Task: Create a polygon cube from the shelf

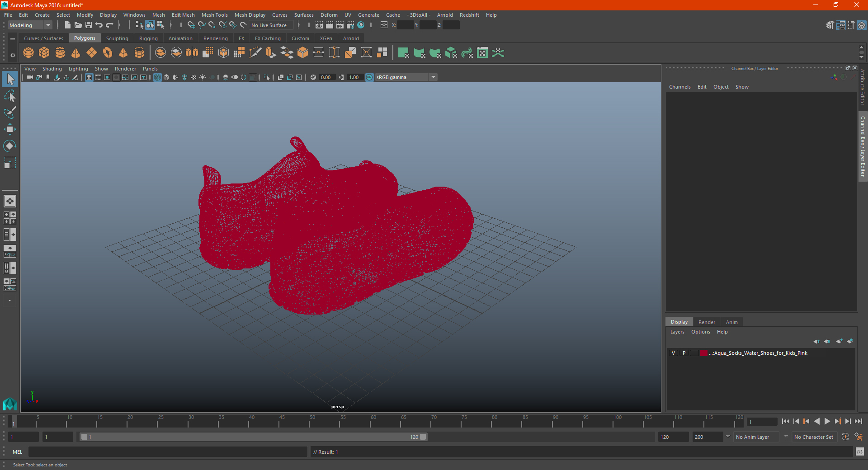Action: [44, 53]
